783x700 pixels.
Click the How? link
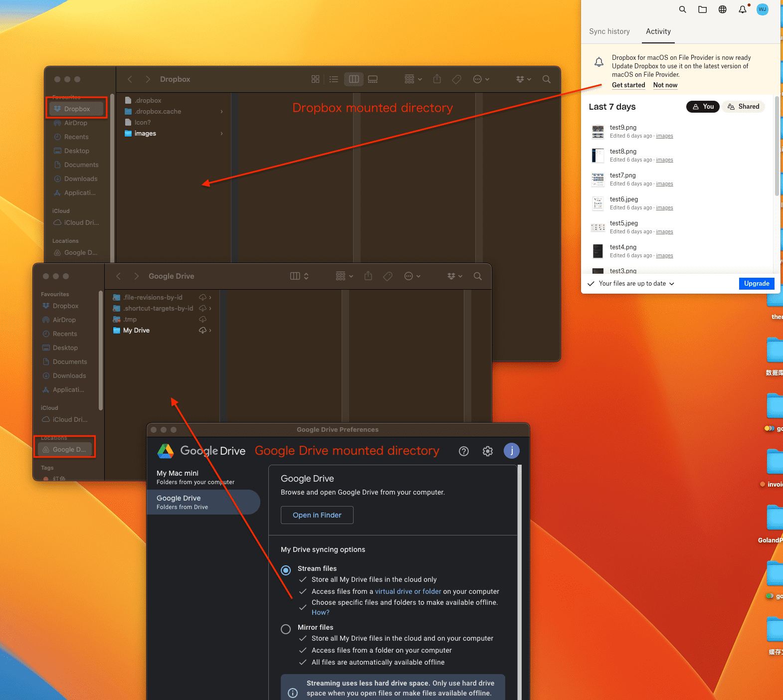(x=321, y=612)
